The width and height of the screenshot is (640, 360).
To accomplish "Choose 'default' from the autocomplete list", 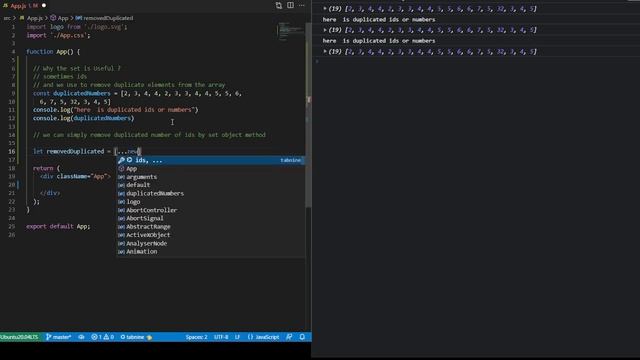I will (x=211, y=185).
